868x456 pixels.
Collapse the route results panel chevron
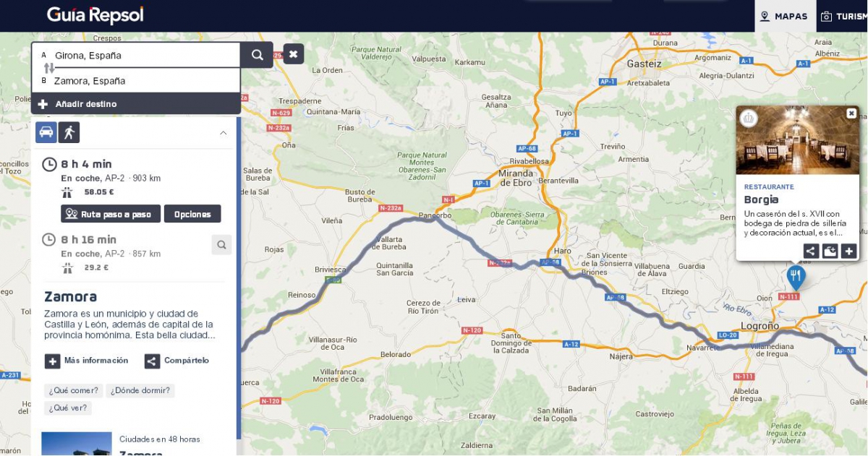click(x=223, y=133)
